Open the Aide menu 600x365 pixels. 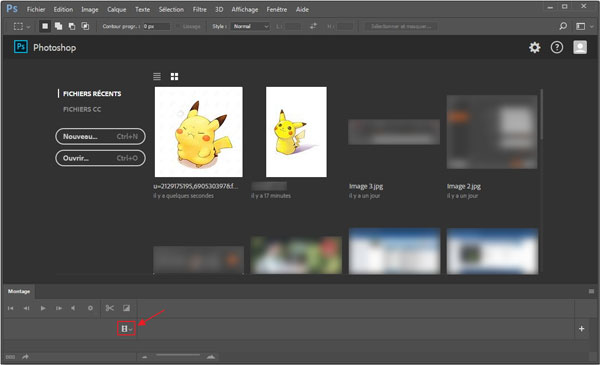(302, 9)
